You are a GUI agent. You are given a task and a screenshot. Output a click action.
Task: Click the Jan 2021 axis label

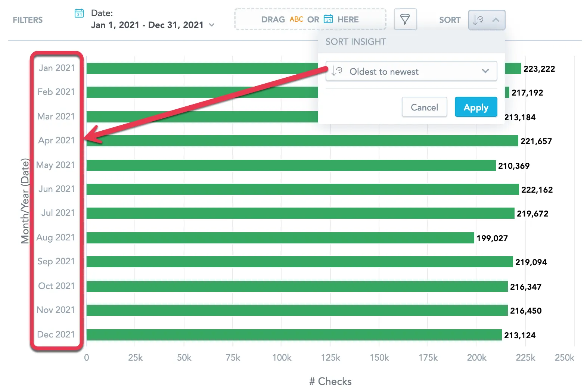(x=57, y=68)
